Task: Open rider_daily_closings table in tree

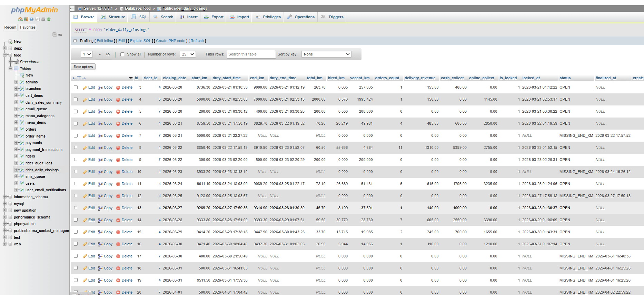Action: click(x=42, y=170)
